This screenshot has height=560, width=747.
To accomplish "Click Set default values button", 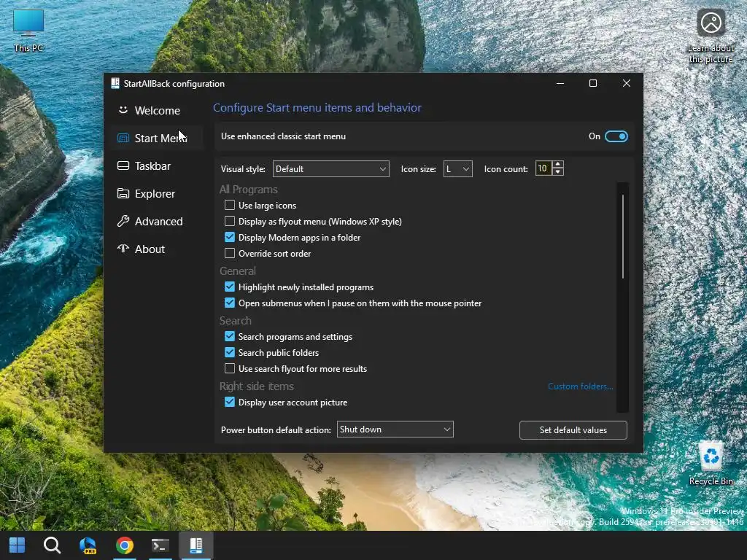I will pyautogui.click(x=573, y=430).
